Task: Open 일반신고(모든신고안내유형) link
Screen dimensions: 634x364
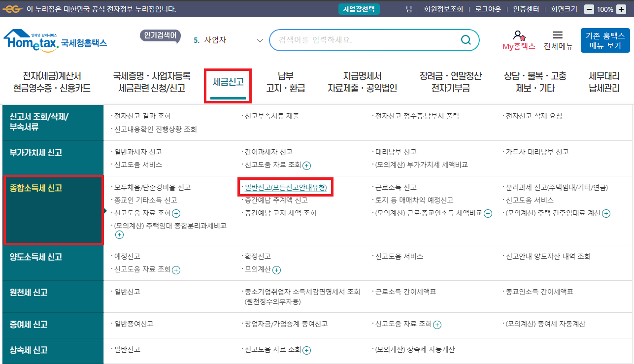Action: point(286,188)
